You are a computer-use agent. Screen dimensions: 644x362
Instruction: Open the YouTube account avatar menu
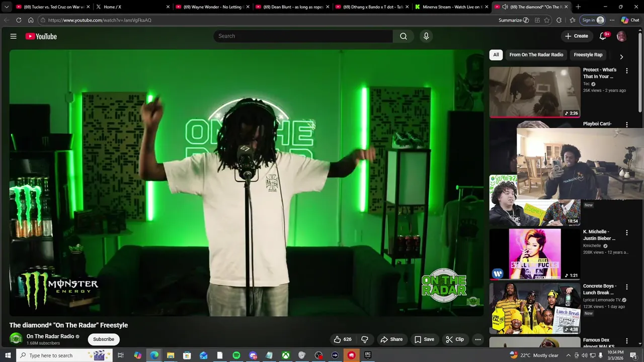click(621, 36)
